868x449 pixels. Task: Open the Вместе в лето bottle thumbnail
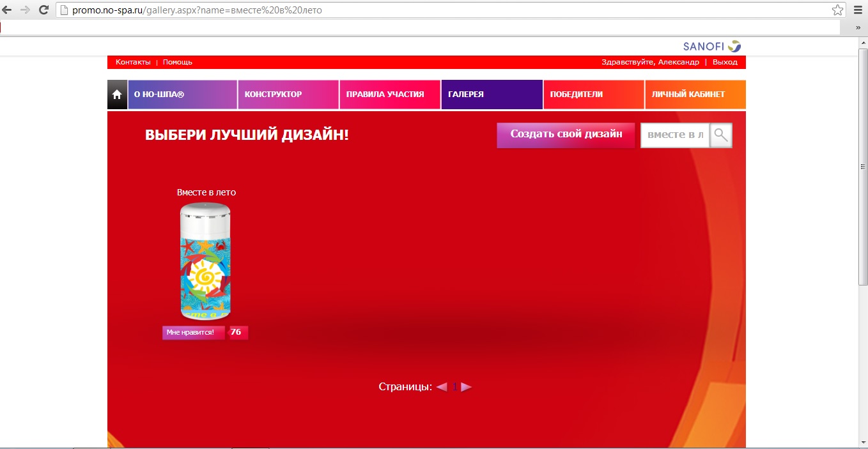point(205,261)
